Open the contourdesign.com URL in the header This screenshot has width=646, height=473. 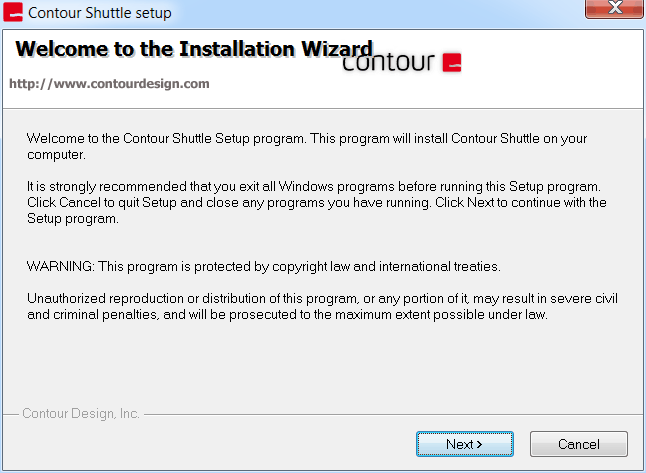click(x=109, y=84)
